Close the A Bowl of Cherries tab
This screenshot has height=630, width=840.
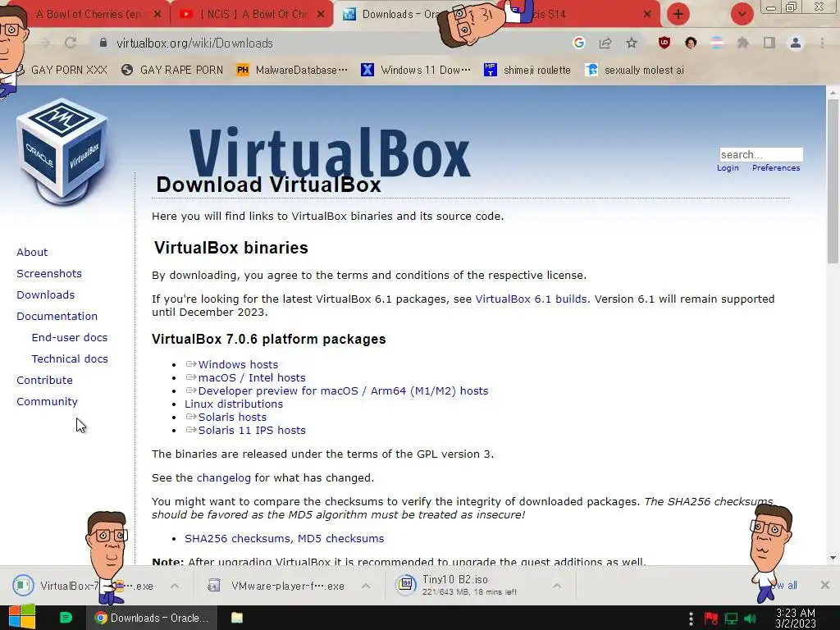157,14
